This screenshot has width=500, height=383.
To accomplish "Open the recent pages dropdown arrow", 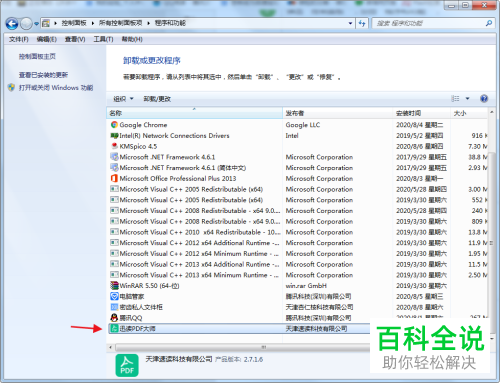I will pyautogui.click(x=36, y=24).
